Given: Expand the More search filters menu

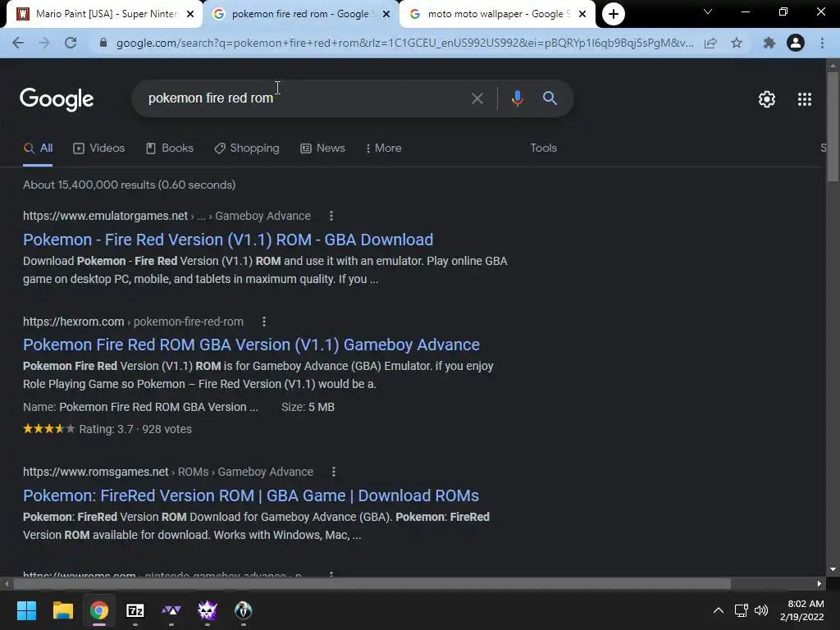Looking at the screenshot, I should pyautogui.click(x=384, y=148).
